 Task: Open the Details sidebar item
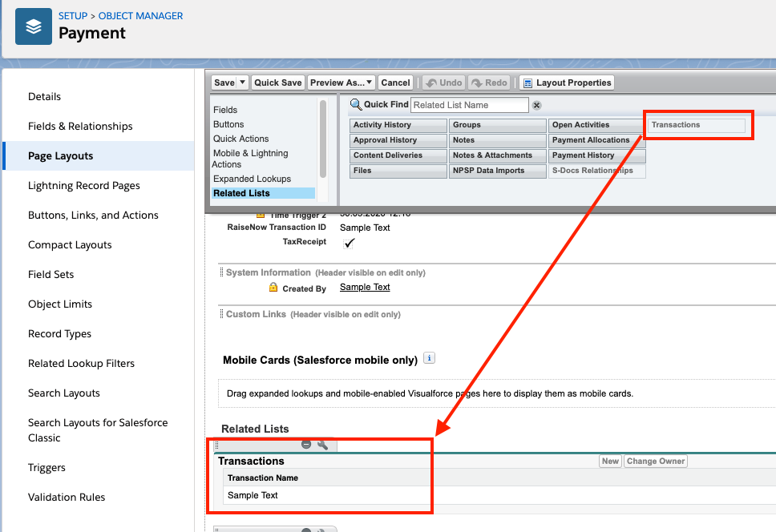pyautogui.click(x=45, y=96)
